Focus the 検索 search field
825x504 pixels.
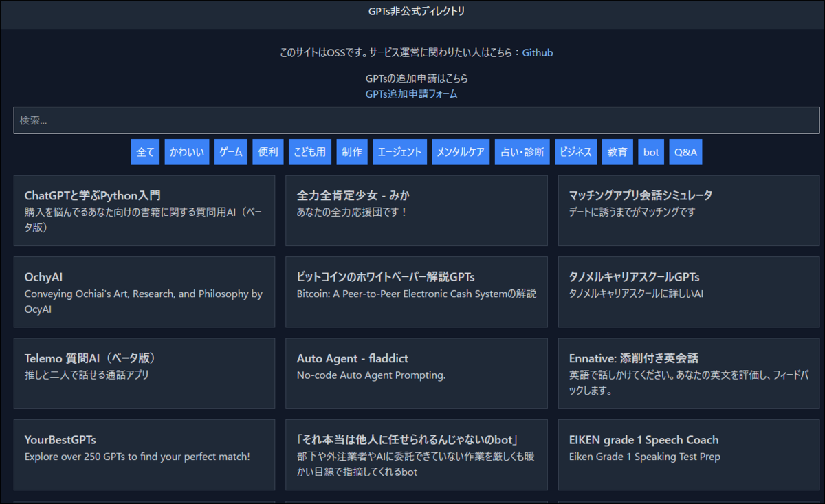click(x=417, y=120)
